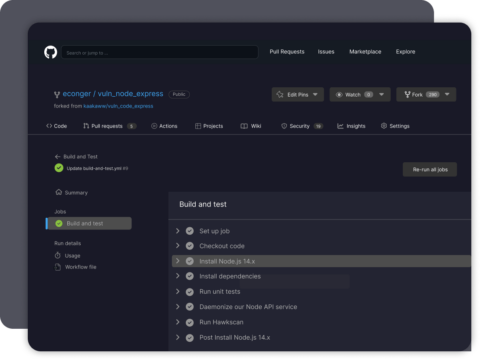Image resolution: width=480 pixels, height=360 pixels.
Task: Click the GitHub Octocat logo
Action: click(x=51, y=52)
